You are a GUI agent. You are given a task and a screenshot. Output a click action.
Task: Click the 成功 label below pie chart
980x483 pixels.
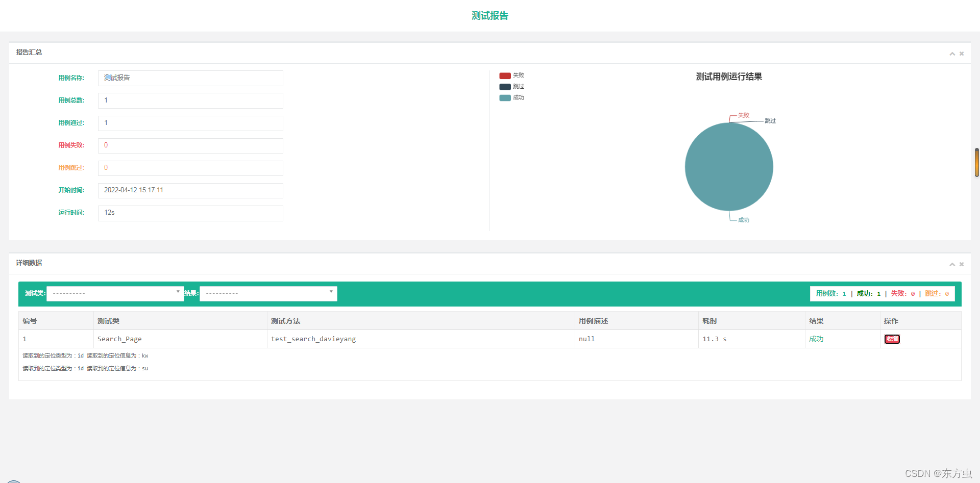coord(744,220)
